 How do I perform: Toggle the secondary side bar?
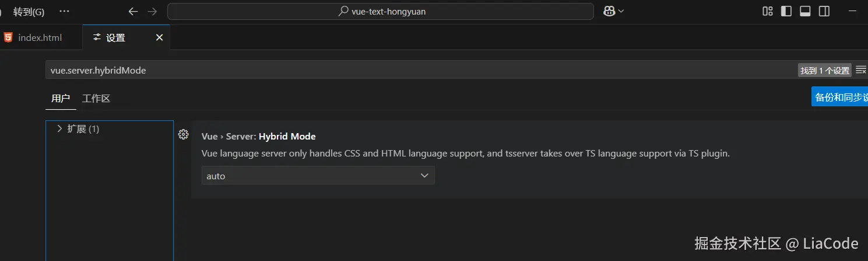[824, 11]
